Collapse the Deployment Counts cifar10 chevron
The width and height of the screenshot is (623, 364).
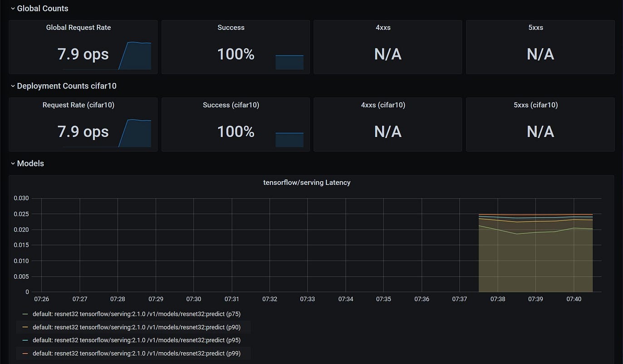click(x=13, y=86)
